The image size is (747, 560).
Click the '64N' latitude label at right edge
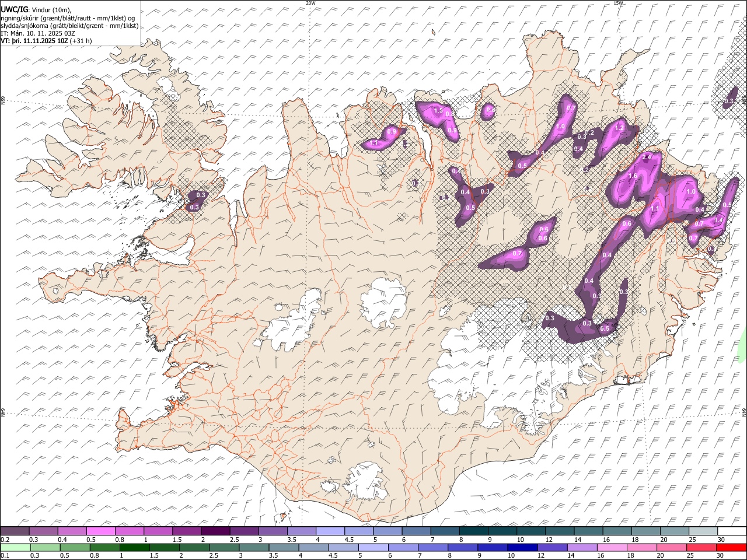(744, 412)
